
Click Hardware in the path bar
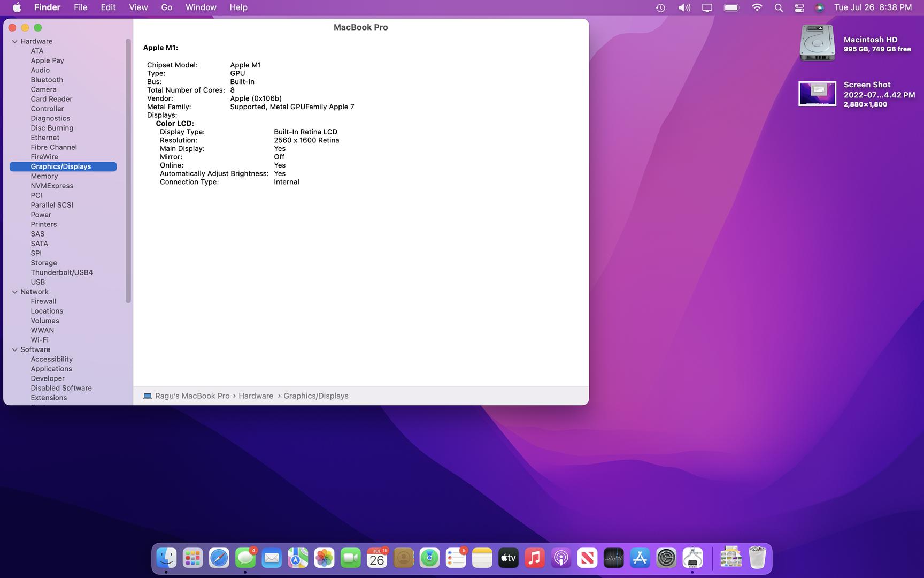click(x=256, y=396)
